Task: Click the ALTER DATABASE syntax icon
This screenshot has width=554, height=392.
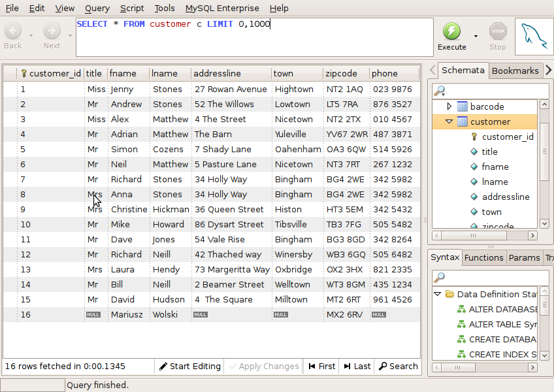Action: coord(462,309)
